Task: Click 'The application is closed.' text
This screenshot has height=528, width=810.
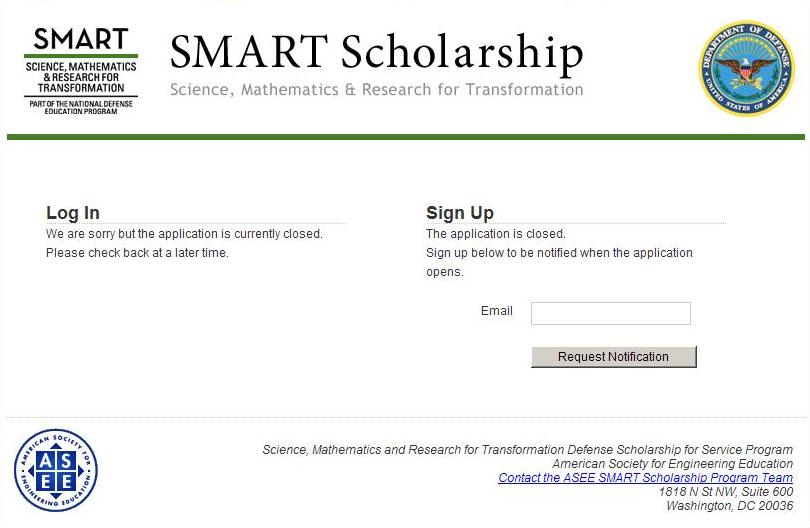Action: (x=496, y=234)
